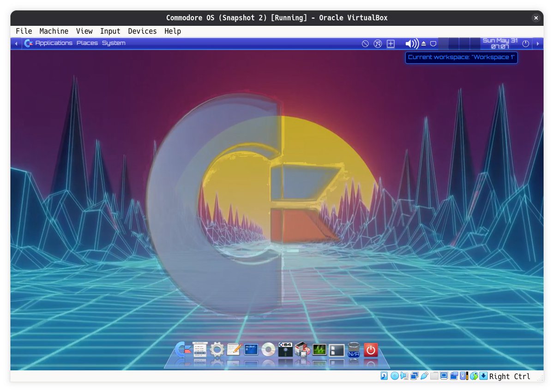Launch the C64 emulator from the dock

[285, 350]
